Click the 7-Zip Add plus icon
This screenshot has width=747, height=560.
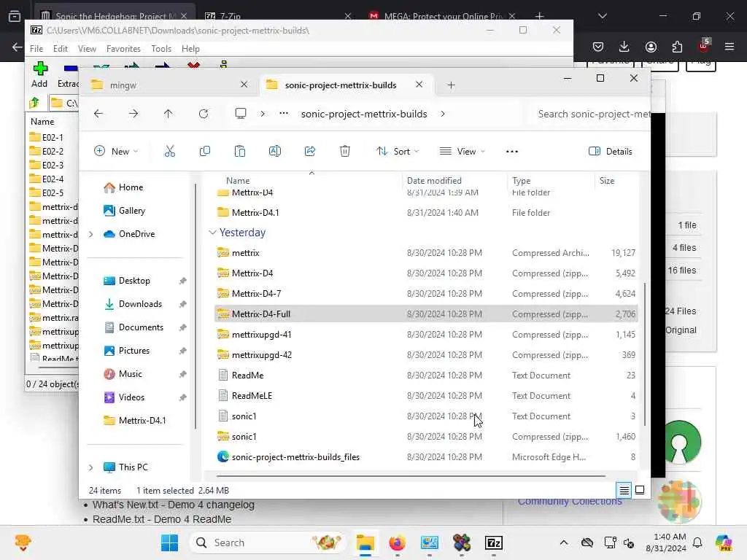point(40,69)
